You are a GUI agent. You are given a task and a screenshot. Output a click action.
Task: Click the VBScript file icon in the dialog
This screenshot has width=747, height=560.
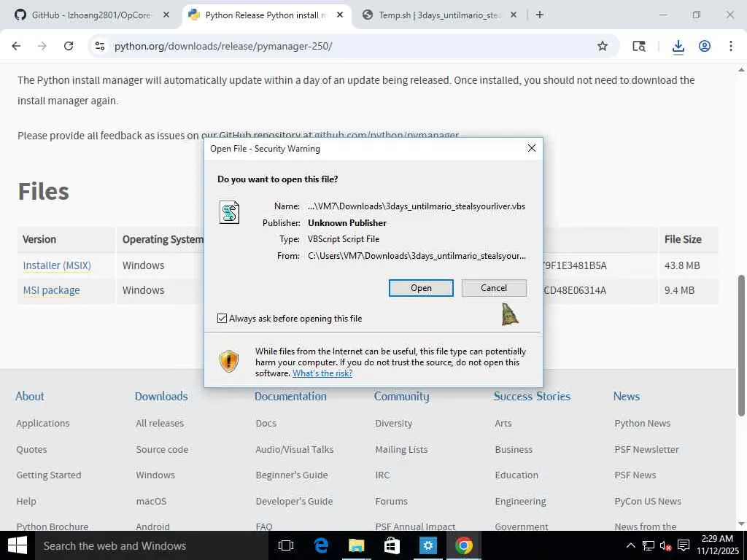229,212
